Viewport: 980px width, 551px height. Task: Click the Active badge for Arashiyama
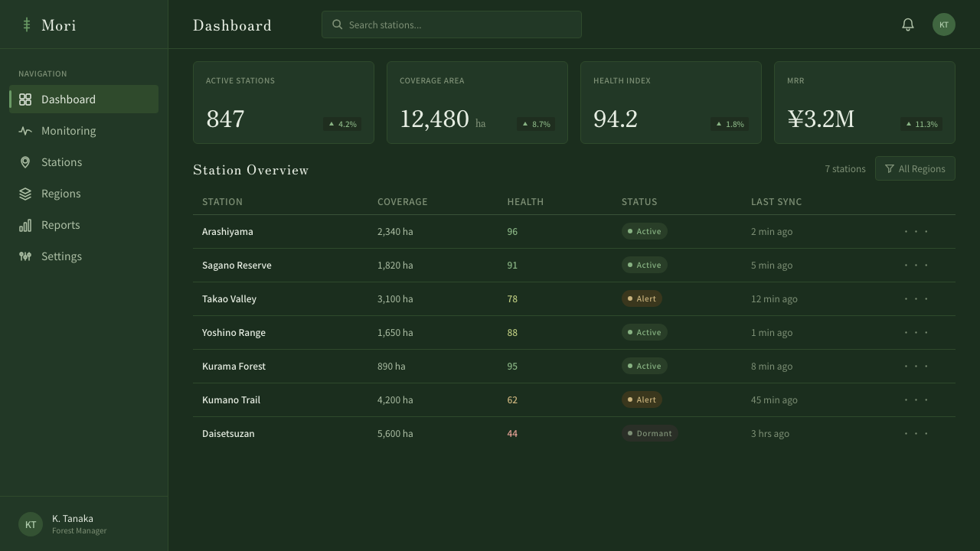point(644,231)
